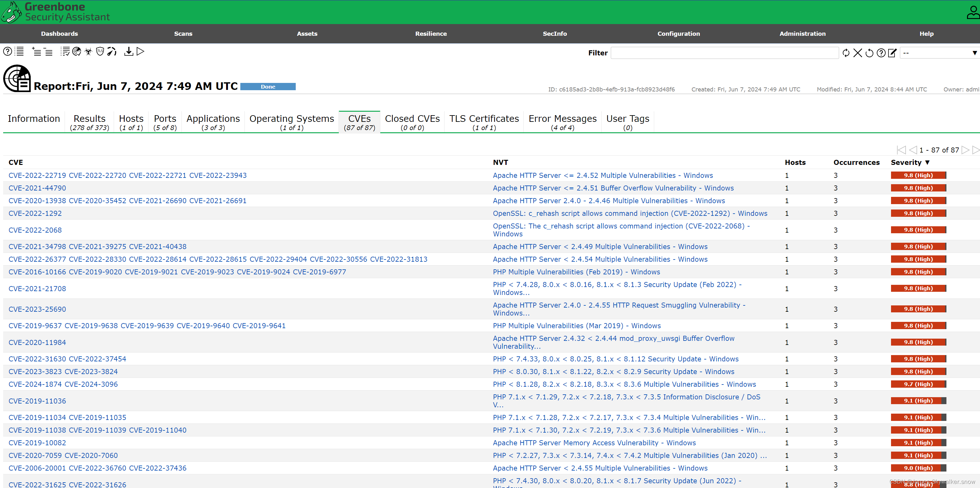Viewport: 980px width, 488px height.
Task: Click the add to assets icon
Action: click(36, 52)
